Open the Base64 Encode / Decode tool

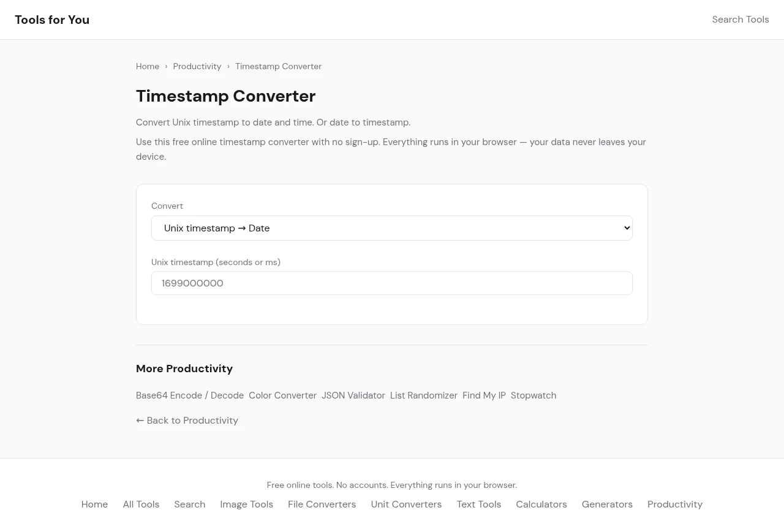[190, 395]
